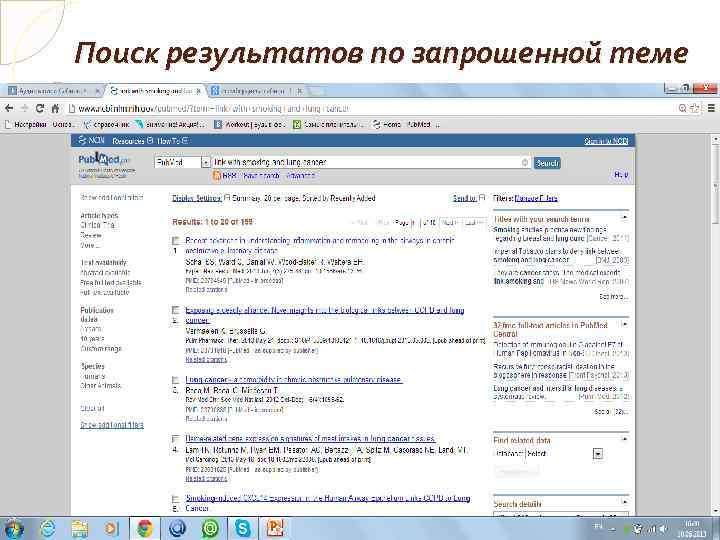This screenshot has height=540, width=720.
Task: Click the Search button
Action: (547, 163)
